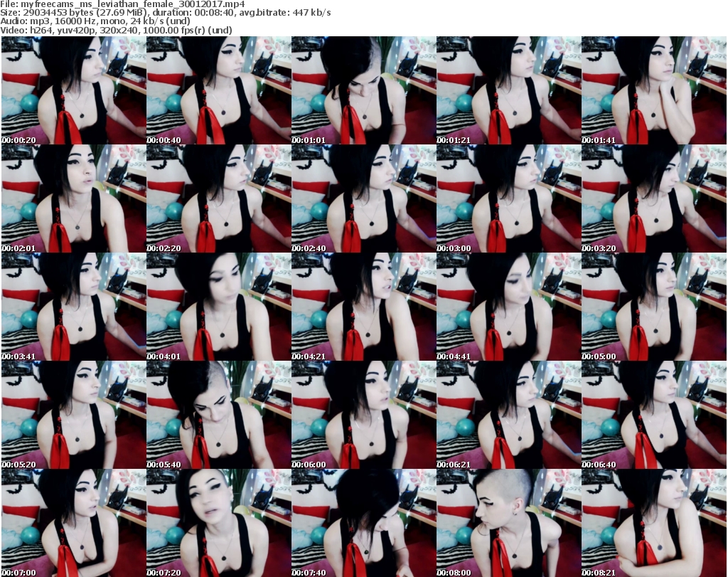Click the thumbnail stamped 00:04:41
Screen dimensions: 728x577
tap(509, 307)
